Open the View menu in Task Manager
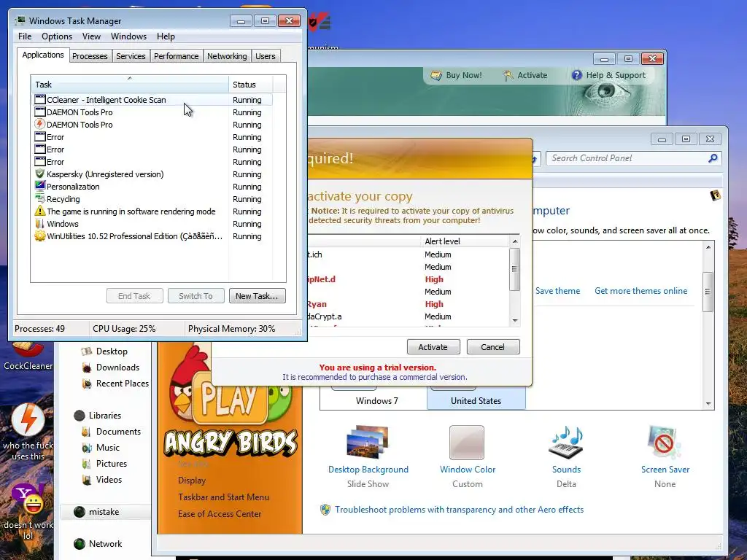747x560 pixels. [91, 36]
